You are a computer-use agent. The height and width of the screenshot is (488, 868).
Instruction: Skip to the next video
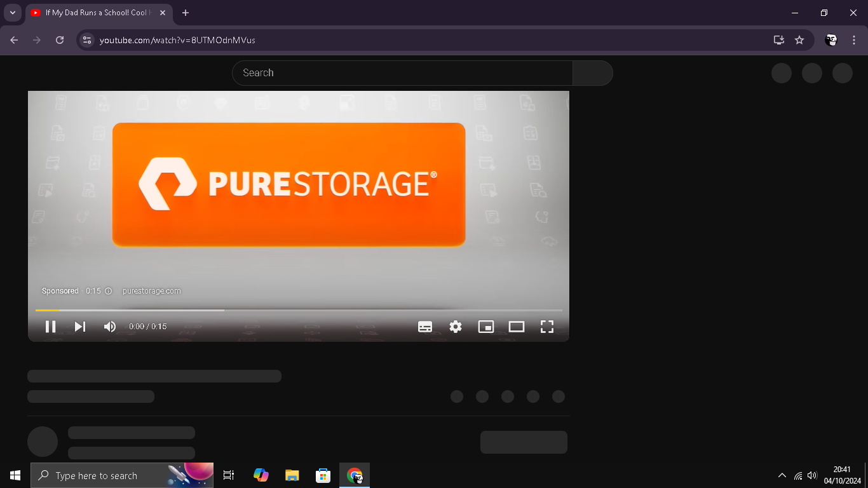[80, 327]
